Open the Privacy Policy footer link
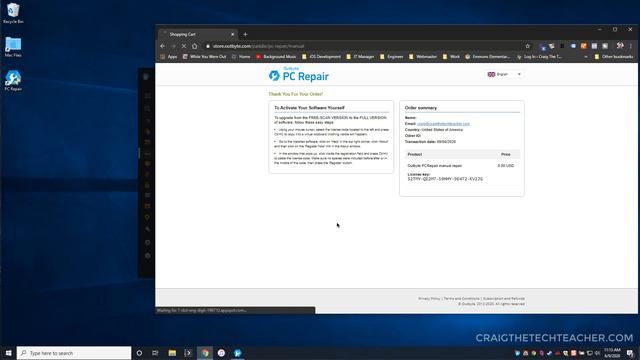Screen dimensions: 640x360 (429, 299)
